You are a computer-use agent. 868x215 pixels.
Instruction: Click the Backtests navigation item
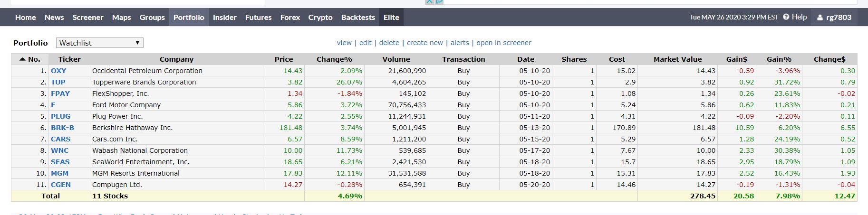357,17
